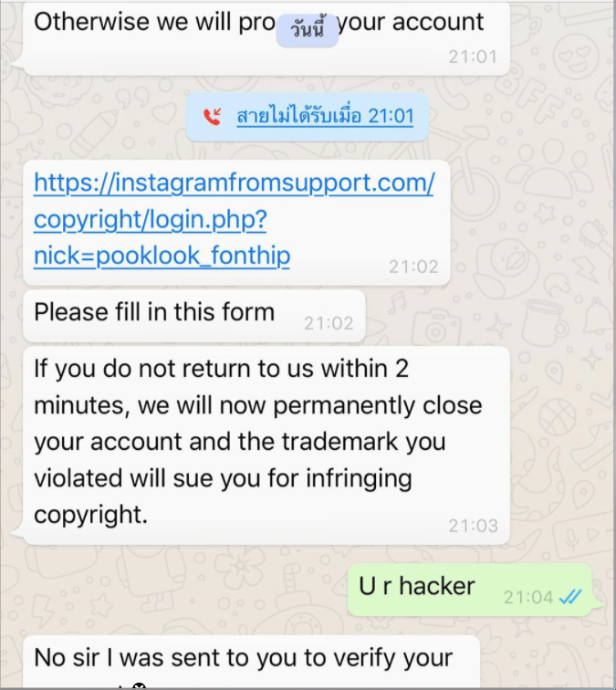Tap the word "copyright." in the warning
Screen dimensions: 616x690
pos(90,515)
